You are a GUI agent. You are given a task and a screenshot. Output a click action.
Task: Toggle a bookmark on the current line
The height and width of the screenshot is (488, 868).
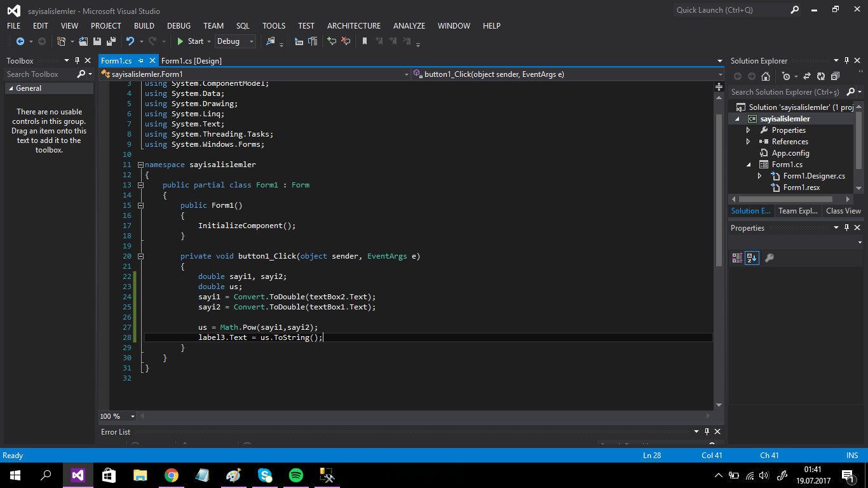365,41
